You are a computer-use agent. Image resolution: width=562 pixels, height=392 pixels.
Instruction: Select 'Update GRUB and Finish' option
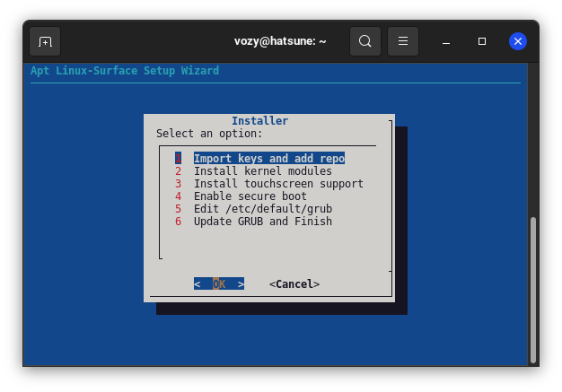click(263, 222)
